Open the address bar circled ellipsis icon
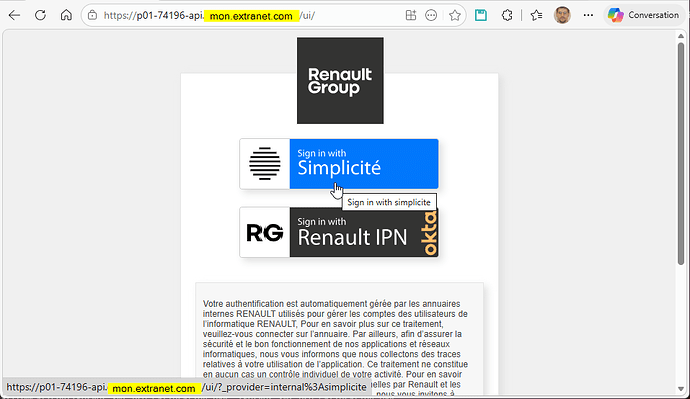 pos(431,15)
